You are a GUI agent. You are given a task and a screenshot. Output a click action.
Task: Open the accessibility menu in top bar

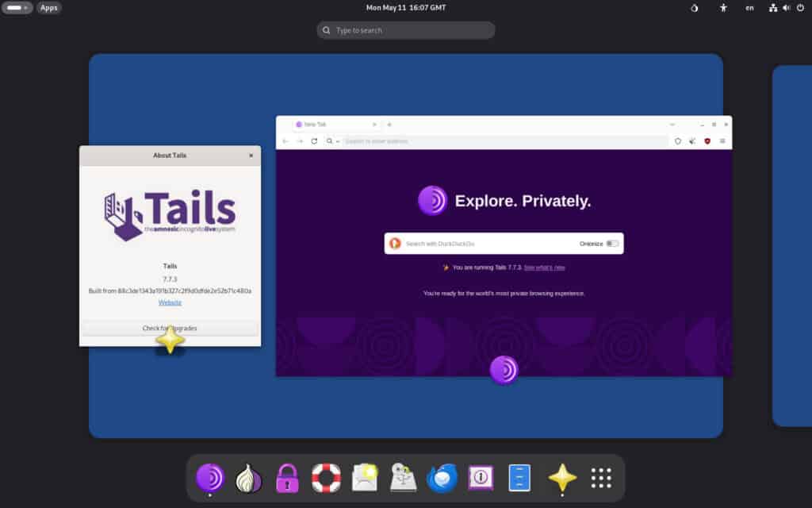(723, 8)
